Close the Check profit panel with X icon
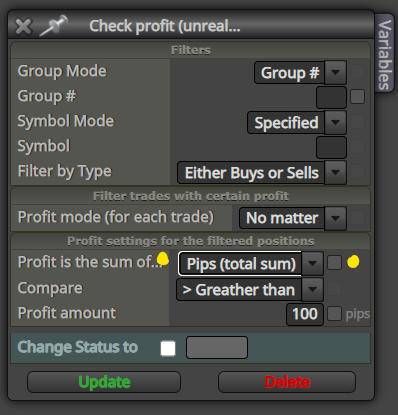398x415 pixels. (23, 26)
